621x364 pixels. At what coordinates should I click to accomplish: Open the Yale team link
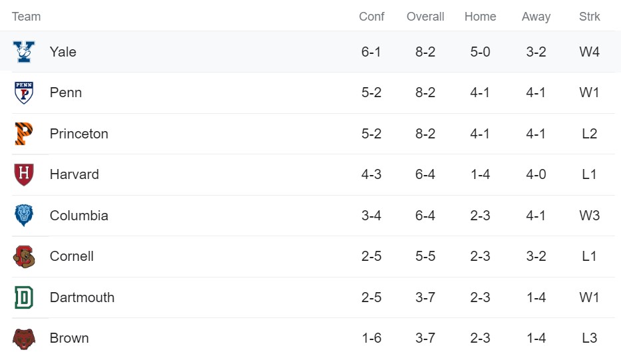coord(63,52)
